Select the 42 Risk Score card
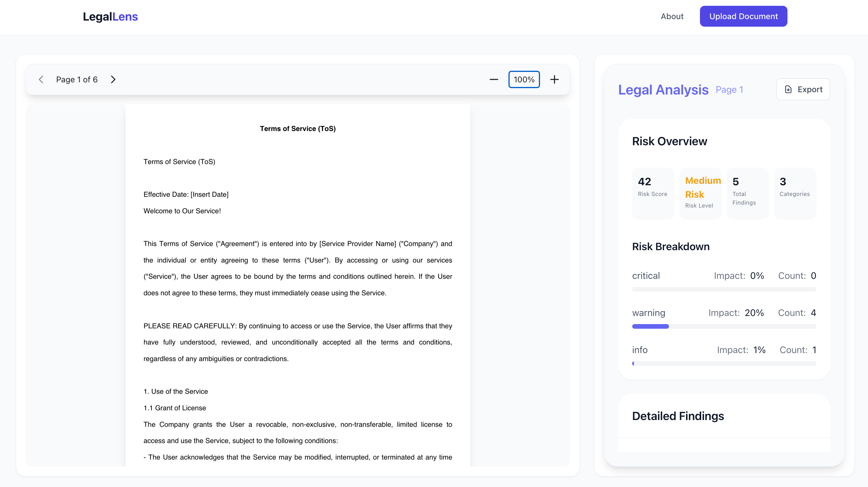This screenshot has height=487, width=868. click(653, 193)
